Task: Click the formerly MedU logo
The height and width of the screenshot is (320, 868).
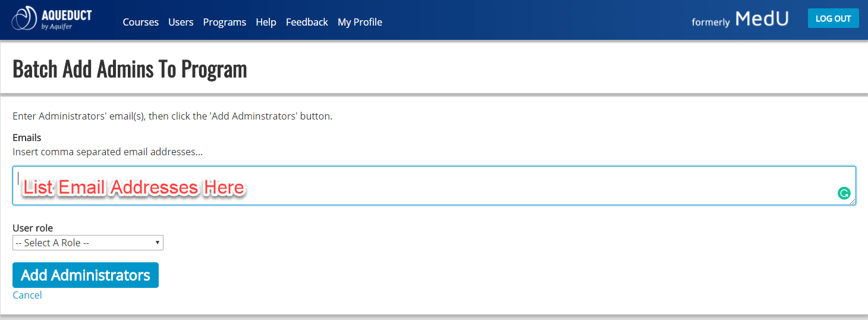Action: (740, 19)
